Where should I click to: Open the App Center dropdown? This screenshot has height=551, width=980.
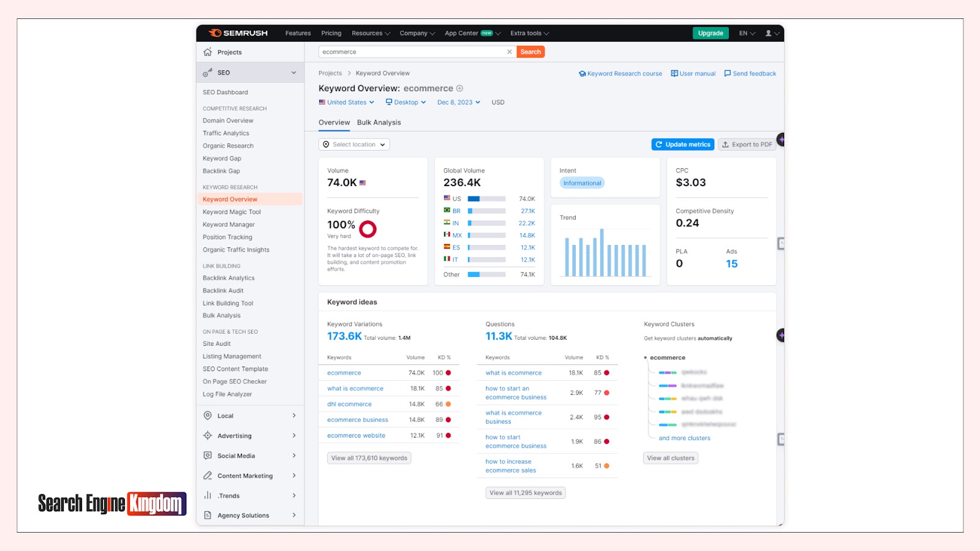472,33
